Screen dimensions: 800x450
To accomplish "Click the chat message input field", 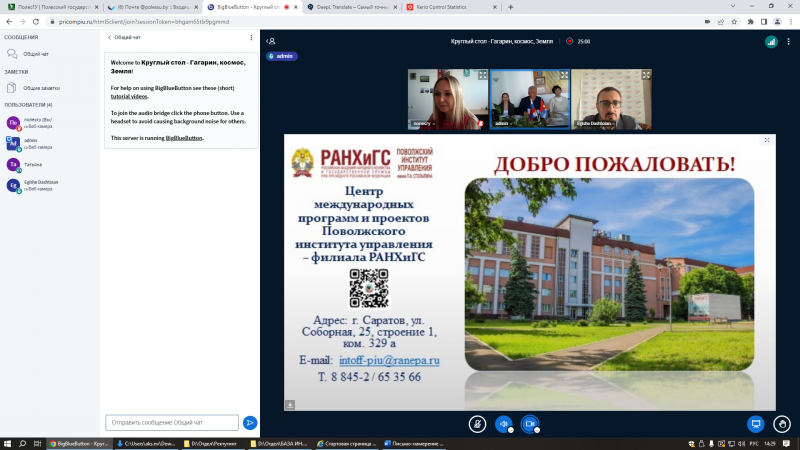I will coord(172,422).
